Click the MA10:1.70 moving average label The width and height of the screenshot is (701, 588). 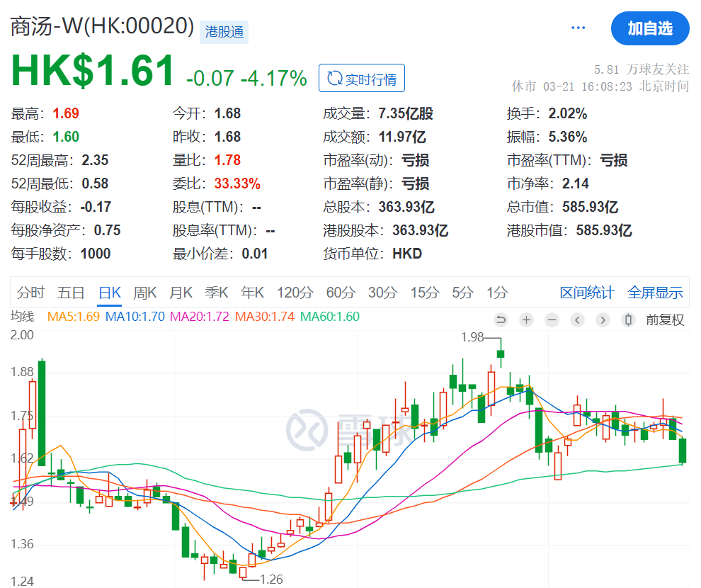pyautogui.click(x=135, y=317)
